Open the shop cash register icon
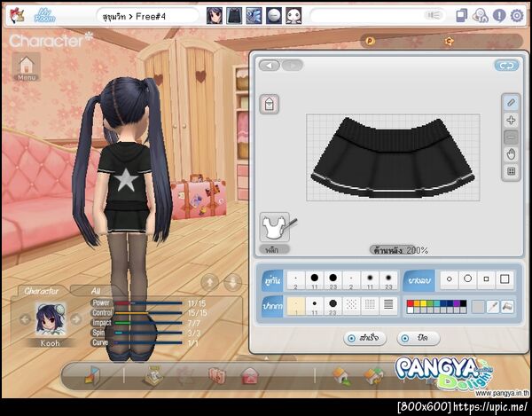This screenshot has width=532, height=416. point(153,375)
